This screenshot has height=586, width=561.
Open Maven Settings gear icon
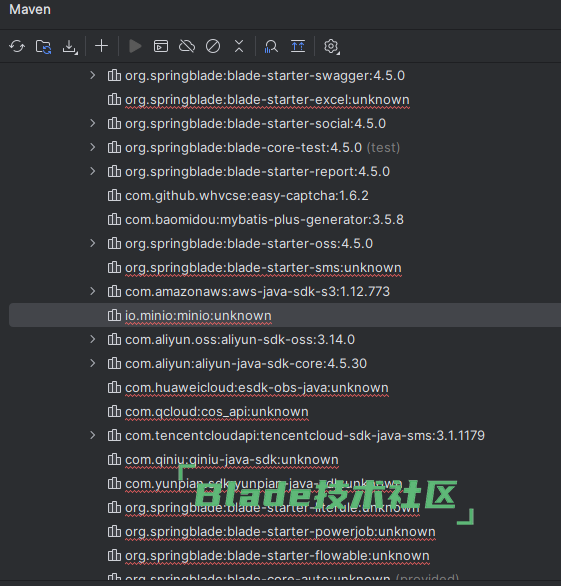(332, 47)
